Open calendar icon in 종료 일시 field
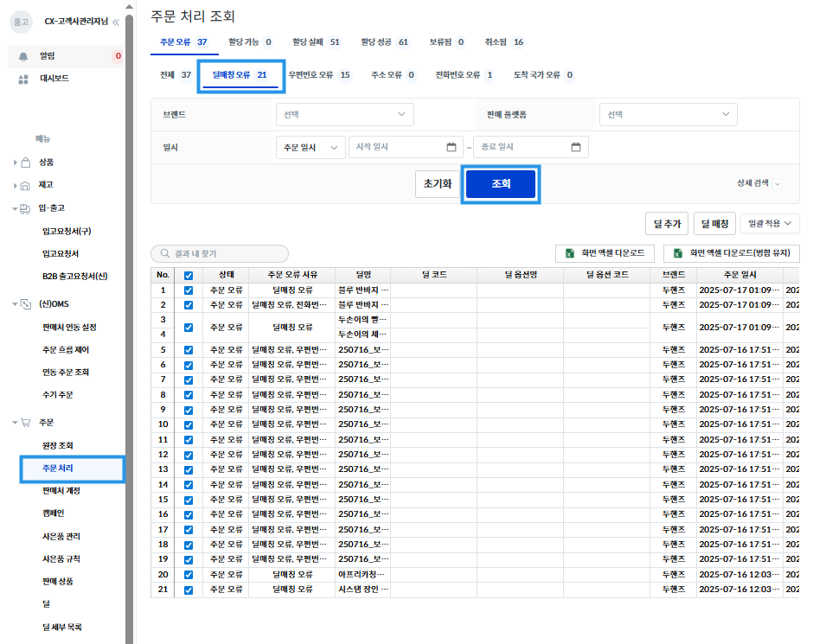The image size is (813, 644). [575, 147]
